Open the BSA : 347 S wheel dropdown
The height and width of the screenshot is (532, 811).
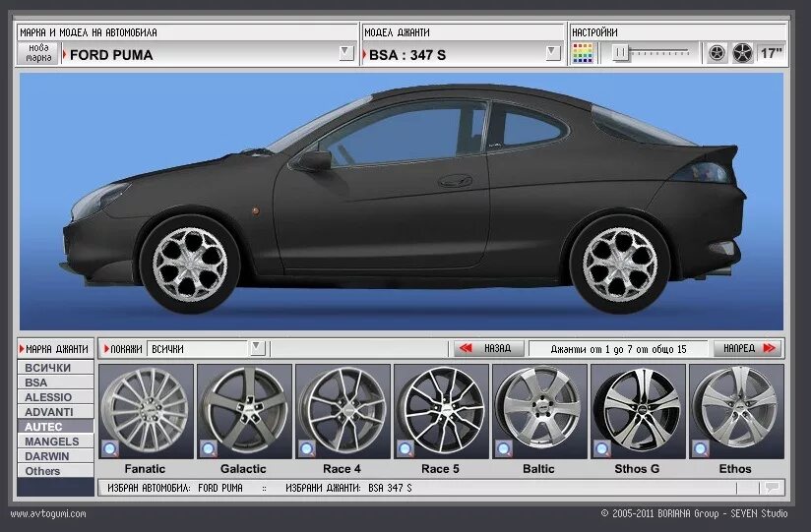pos(553,53)
